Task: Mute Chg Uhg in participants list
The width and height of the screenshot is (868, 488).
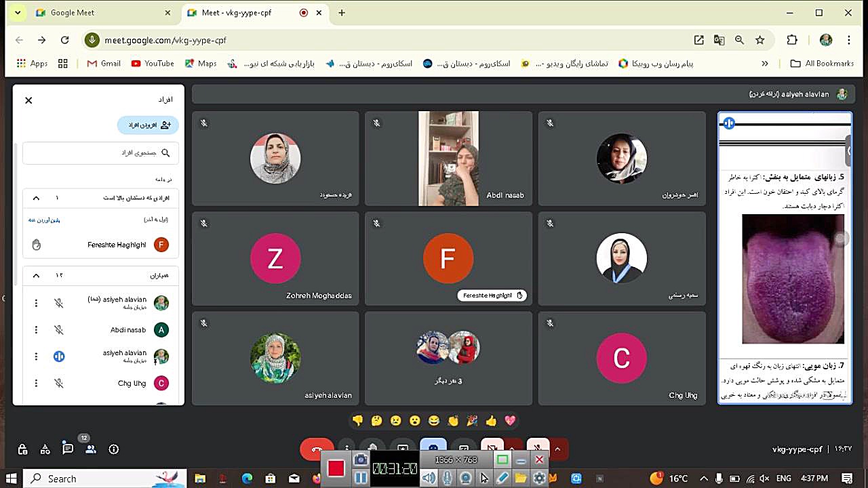Action: 59,384
